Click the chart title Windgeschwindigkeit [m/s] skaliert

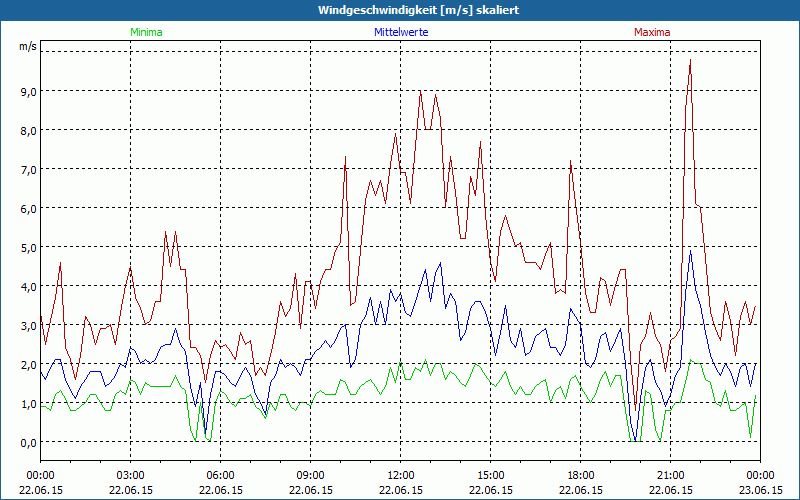(x=418, y=10)
